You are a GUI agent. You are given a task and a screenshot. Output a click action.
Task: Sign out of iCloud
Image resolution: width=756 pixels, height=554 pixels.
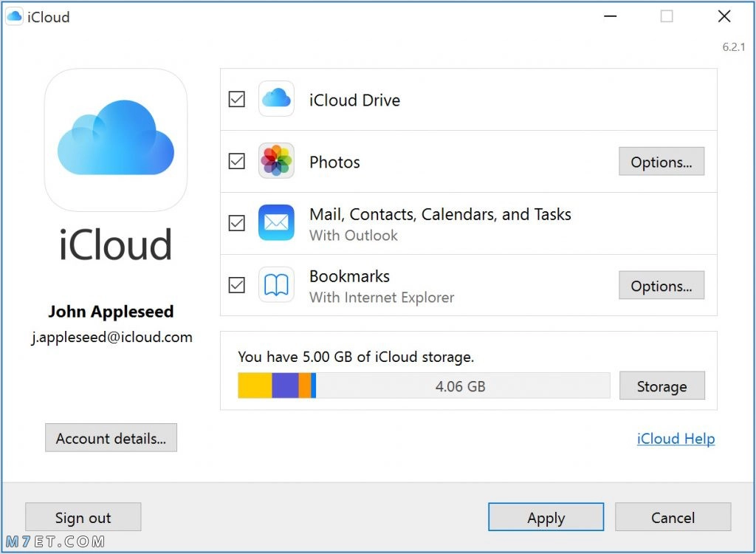83,517
